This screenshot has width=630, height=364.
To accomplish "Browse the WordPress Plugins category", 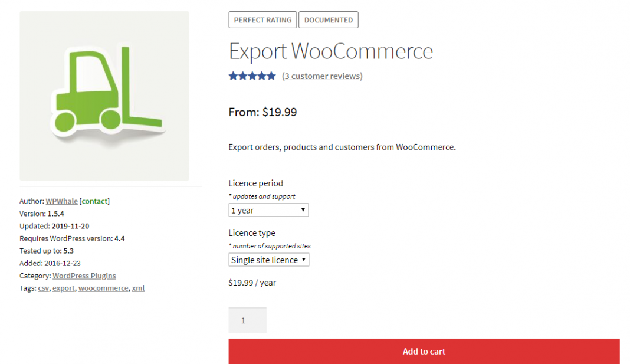I will [x=84, y=276].
